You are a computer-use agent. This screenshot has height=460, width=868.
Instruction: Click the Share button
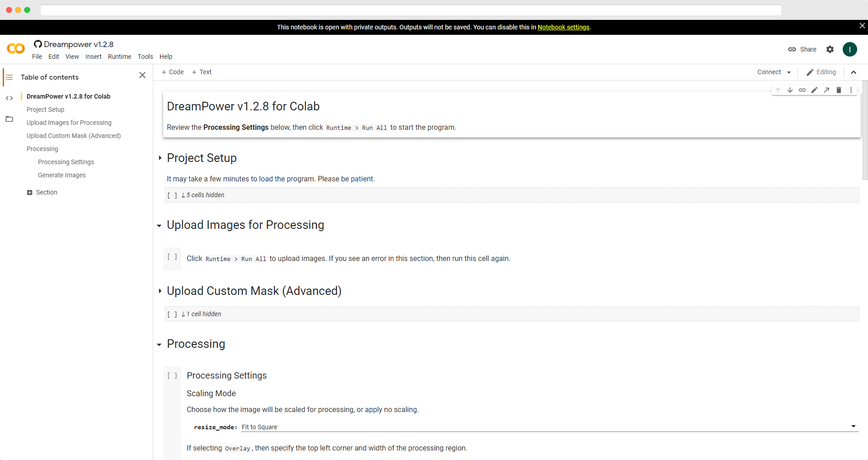[x=802, y=49]
